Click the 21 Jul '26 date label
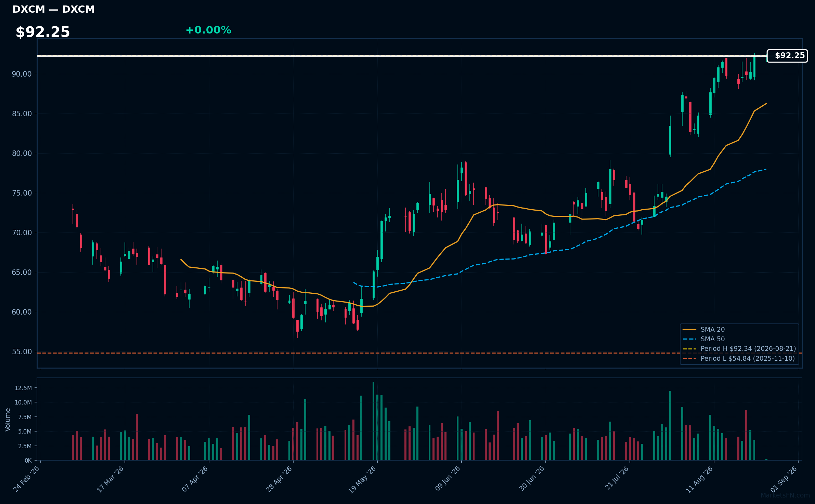The image size is (815, 504). click(617, 478)
